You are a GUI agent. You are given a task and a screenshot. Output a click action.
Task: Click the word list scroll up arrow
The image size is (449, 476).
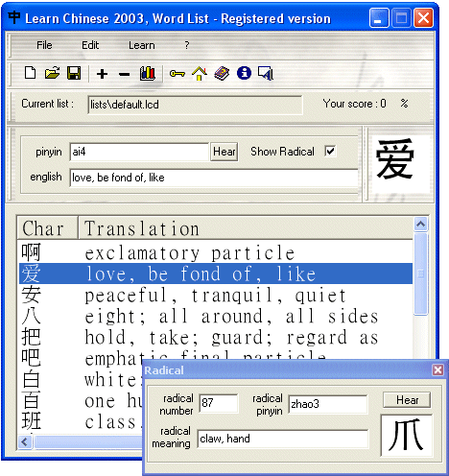point(420,224)
